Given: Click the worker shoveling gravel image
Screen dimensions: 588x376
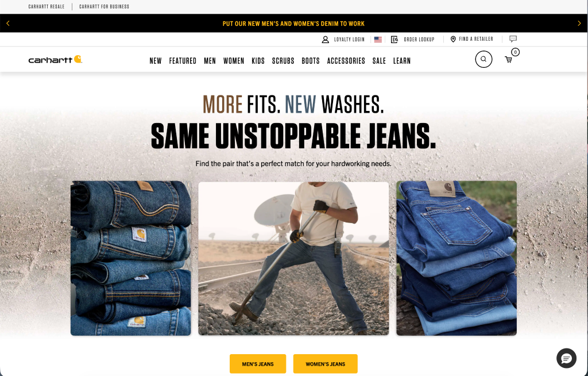Looking at the screenshot, I should coord(293,259).
